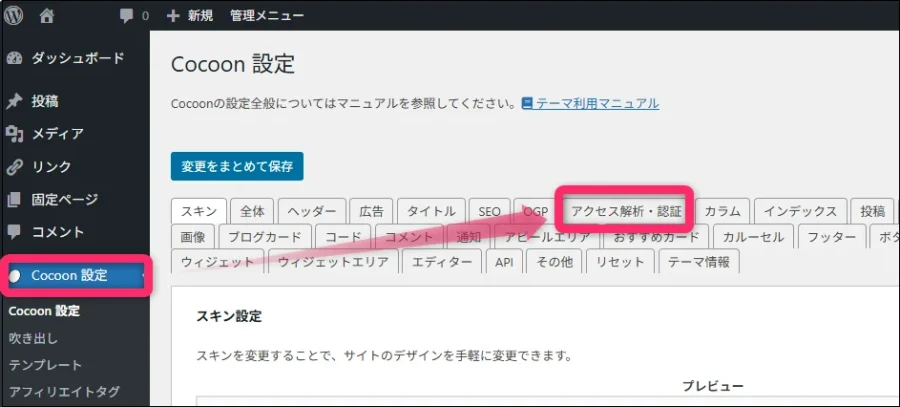900x407 pixels.
Task: Select the エディター tab
Action: [442, 262]
